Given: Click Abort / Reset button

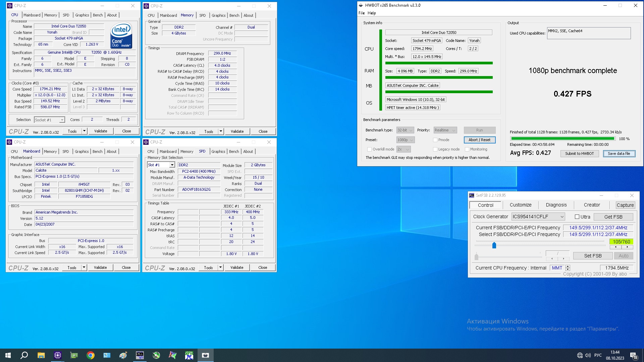Looking at the screenshot, I should 479,140.
